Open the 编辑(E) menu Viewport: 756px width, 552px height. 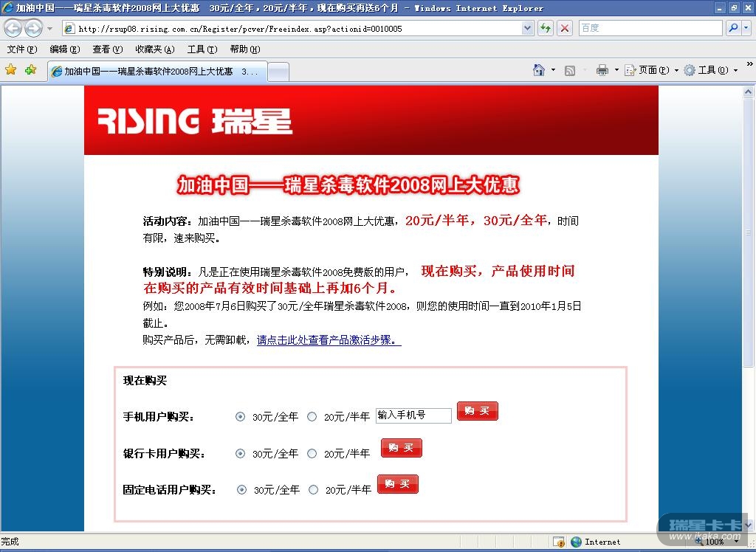click(x=65, y=49)
